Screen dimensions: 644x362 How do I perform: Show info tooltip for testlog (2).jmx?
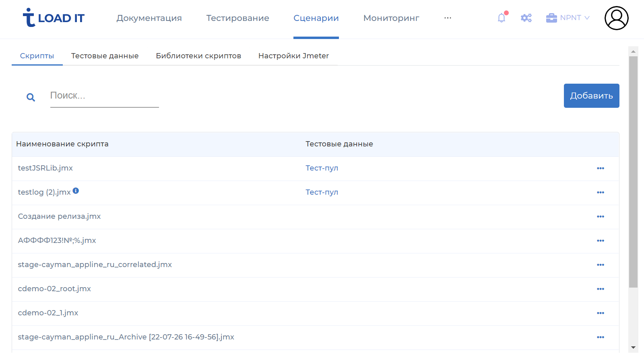click(76, 191)
